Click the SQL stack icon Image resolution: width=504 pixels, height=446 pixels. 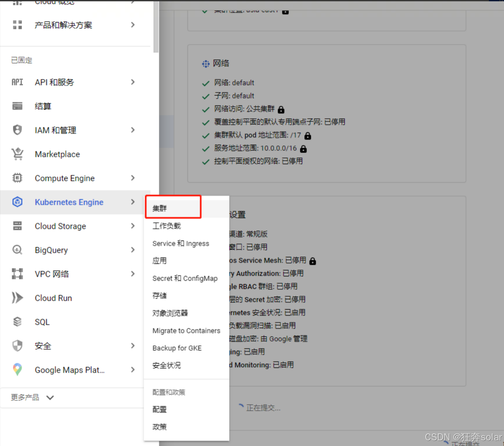(x=17, y=322)
